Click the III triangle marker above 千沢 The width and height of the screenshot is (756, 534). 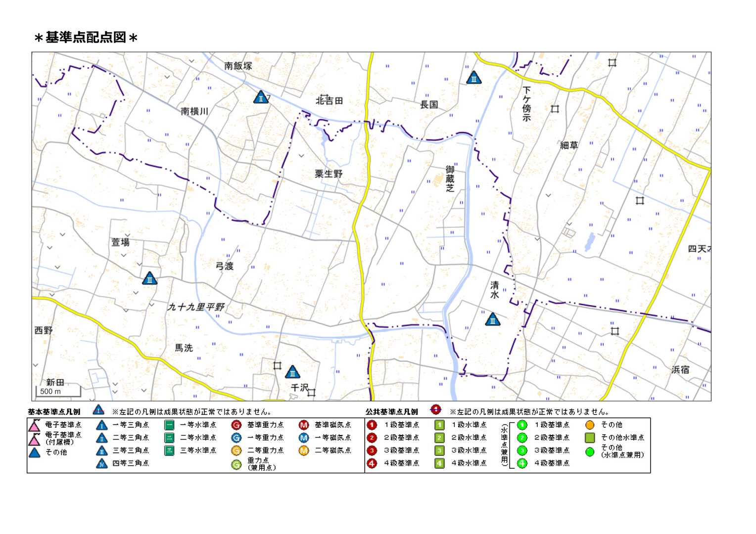click(x=292, y=372)
